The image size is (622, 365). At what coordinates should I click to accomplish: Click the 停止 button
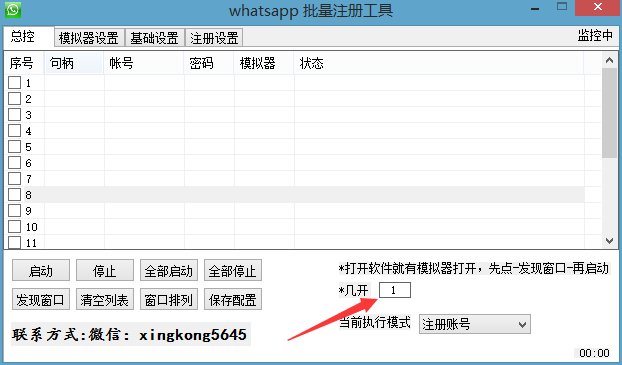click(105, 271)
